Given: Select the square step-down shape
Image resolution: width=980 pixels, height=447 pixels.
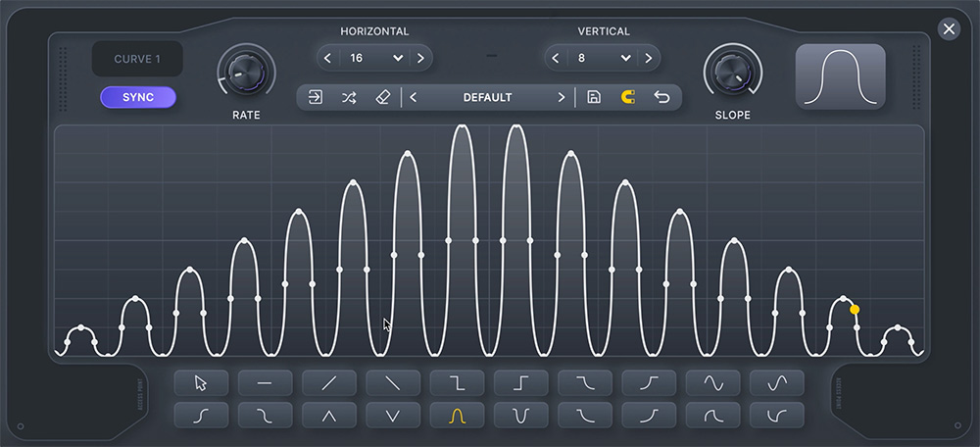Looking at the screenshot, I should click(457, 383).
